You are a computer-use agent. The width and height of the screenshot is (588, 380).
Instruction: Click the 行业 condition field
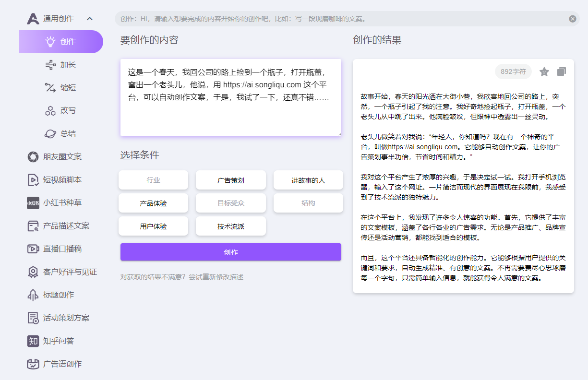tap(154, 180)
